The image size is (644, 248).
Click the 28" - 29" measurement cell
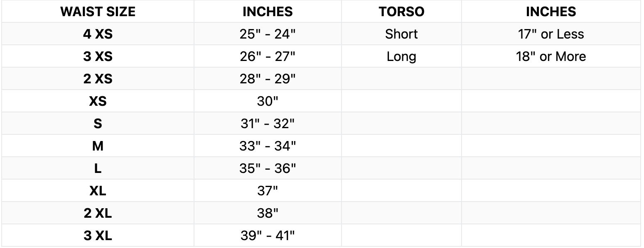coord(268,79)
